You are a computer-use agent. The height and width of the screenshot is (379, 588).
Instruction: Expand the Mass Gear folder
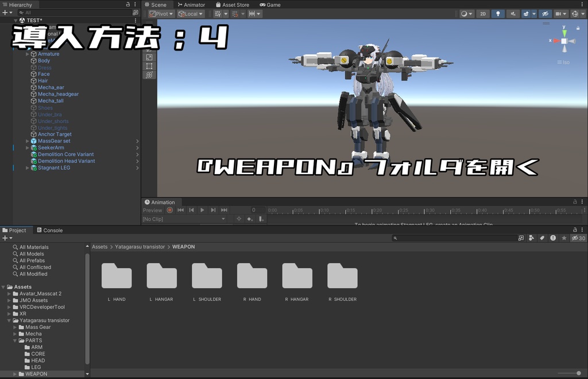(x=15, y=327)
